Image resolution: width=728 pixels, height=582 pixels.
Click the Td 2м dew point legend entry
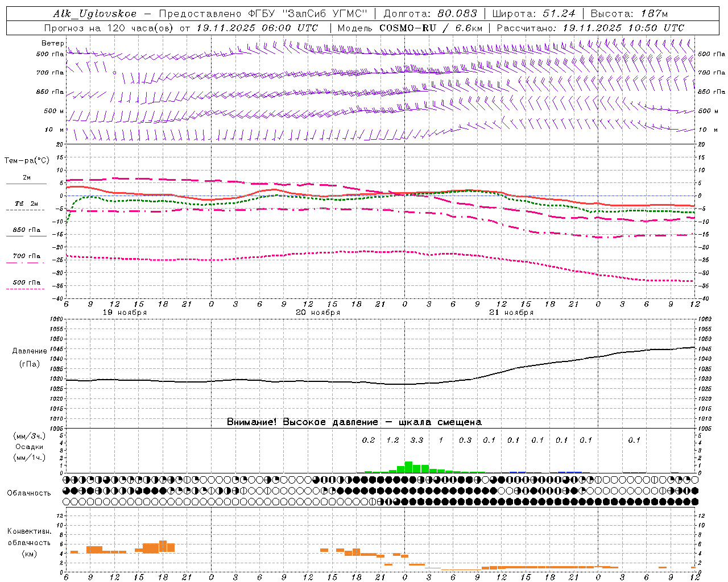click(x=26, y=203)
